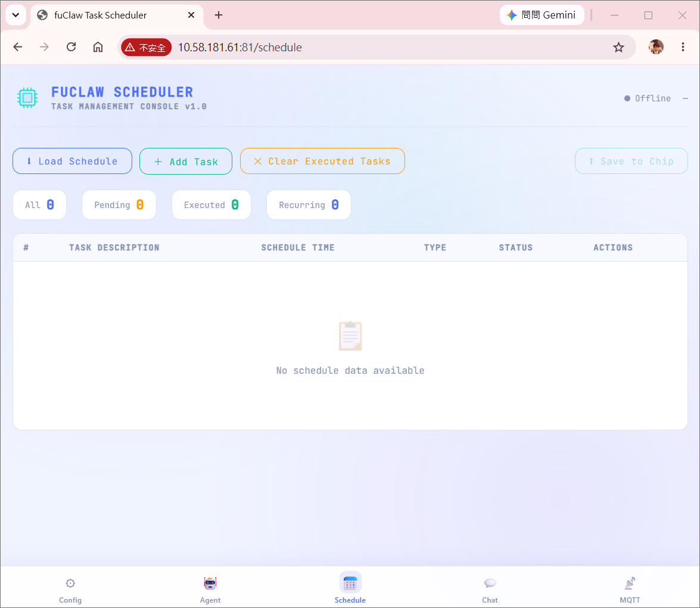
Task: Click the Actions column header
Action: click(x=613, y=247)
